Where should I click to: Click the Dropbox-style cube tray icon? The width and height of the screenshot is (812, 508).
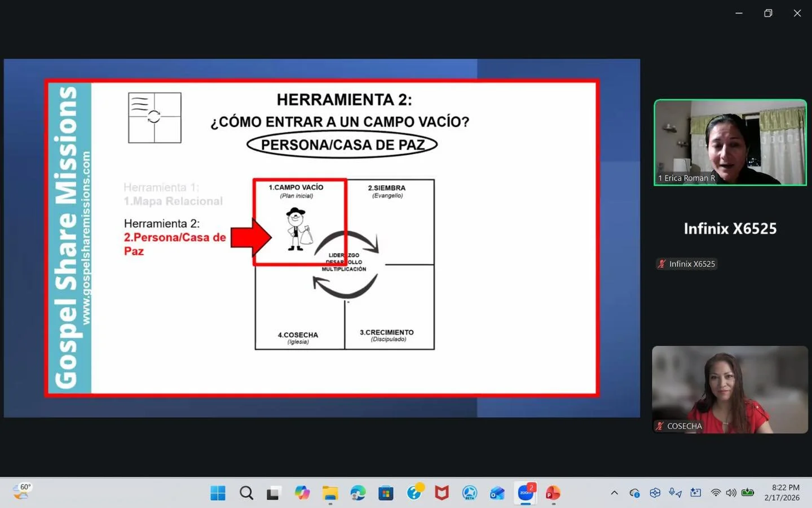coord(655,493)
